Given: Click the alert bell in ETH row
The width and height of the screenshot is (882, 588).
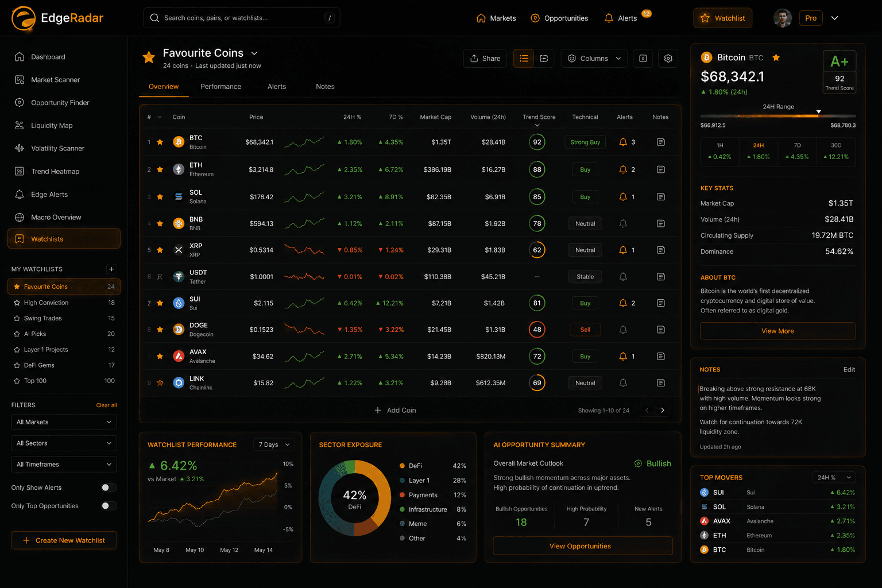Looking at the screenshot, I should tap(623, 169).
